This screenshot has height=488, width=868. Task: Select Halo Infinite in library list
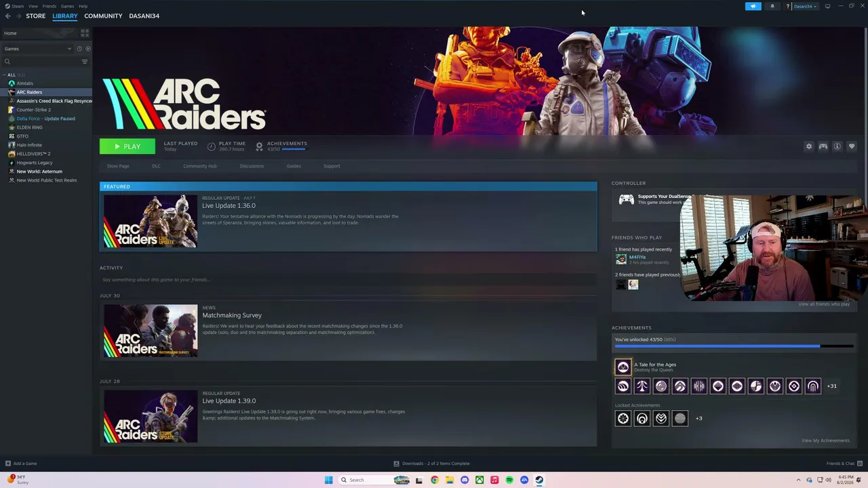[29, 145]
